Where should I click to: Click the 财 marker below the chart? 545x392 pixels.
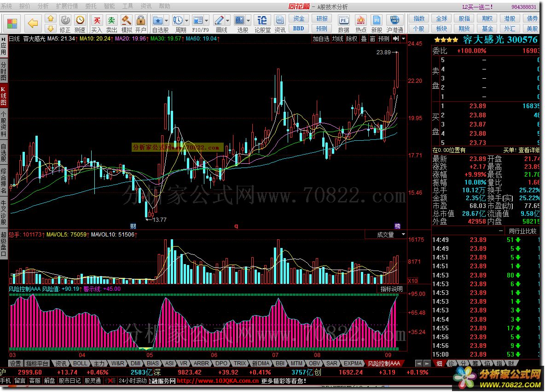point(133,226)
